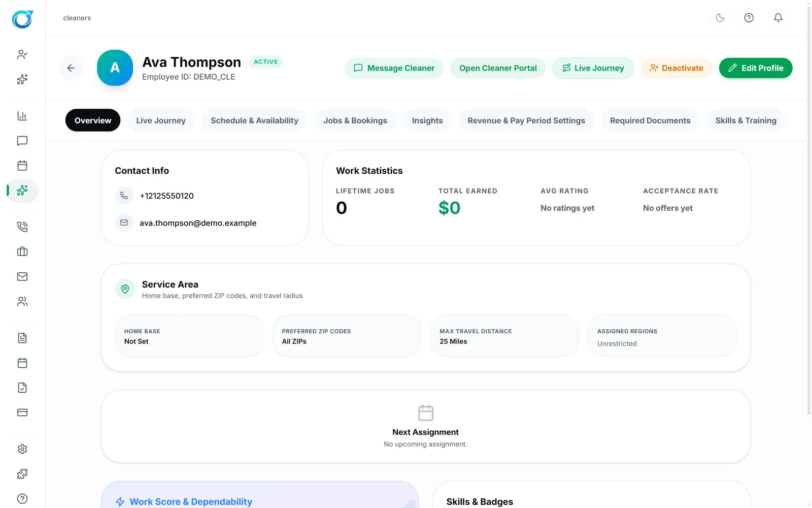Image resolution: width=812 pixels, height=508 pixels.
Task: Open the file-with-checkmark sidebar icon
Action: (x=22, y=388)
